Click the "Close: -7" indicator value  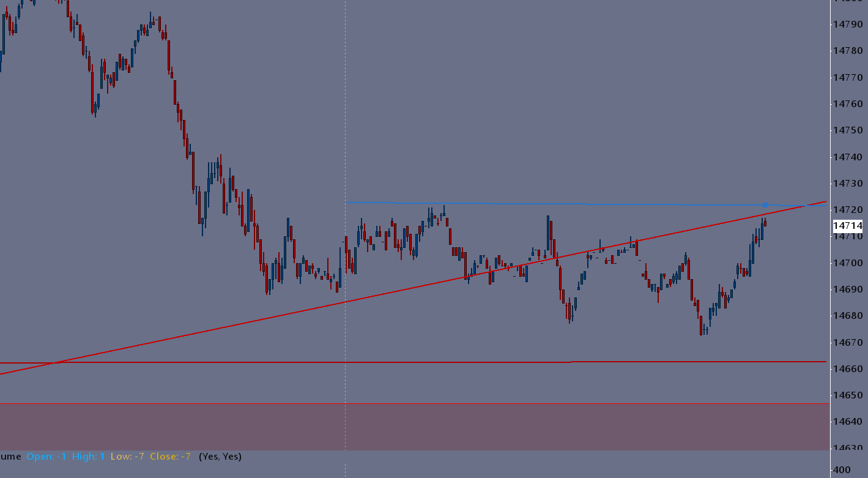click(x=171, y=457)
